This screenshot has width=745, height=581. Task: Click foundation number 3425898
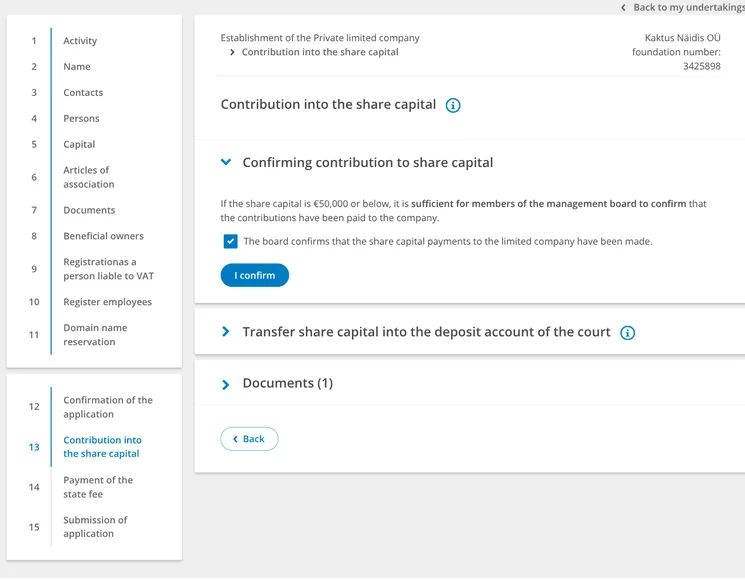[702, 66]
